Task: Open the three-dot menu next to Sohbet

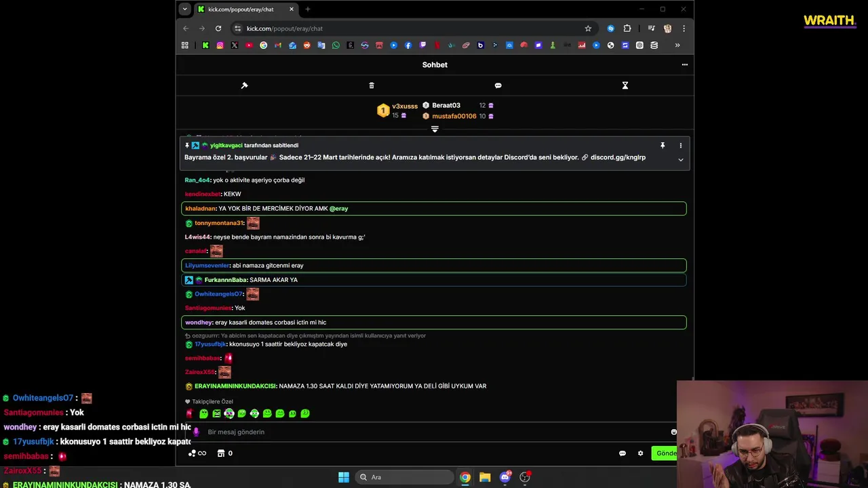Action: point(685,65)
